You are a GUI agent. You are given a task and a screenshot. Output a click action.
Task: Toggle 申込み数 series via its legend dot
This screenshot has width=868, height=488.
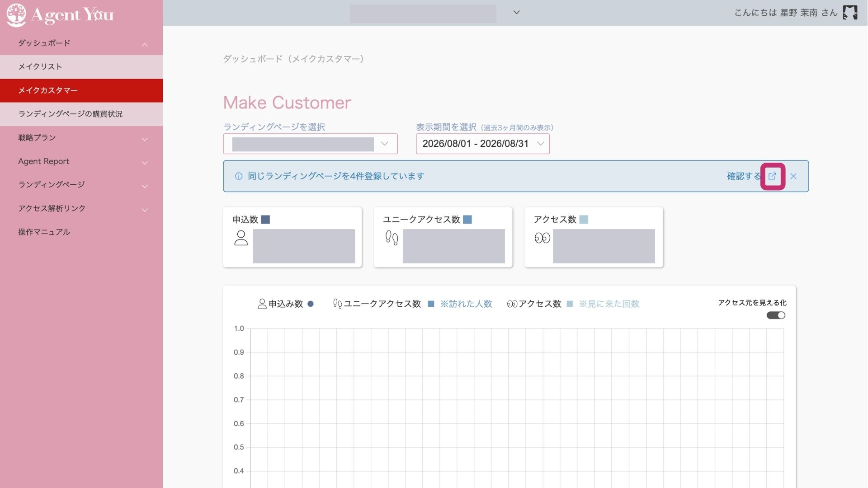[x=311, y=304]
